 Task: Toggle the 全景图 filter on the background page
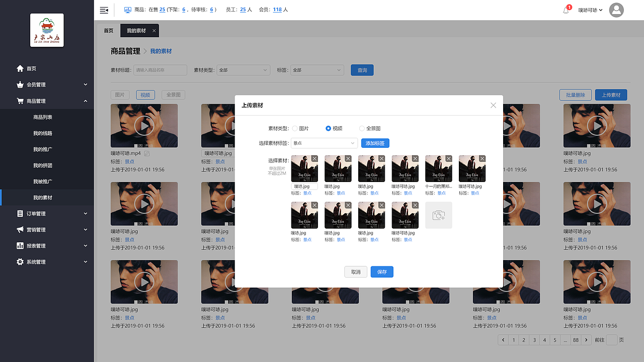tap(174, 95)
